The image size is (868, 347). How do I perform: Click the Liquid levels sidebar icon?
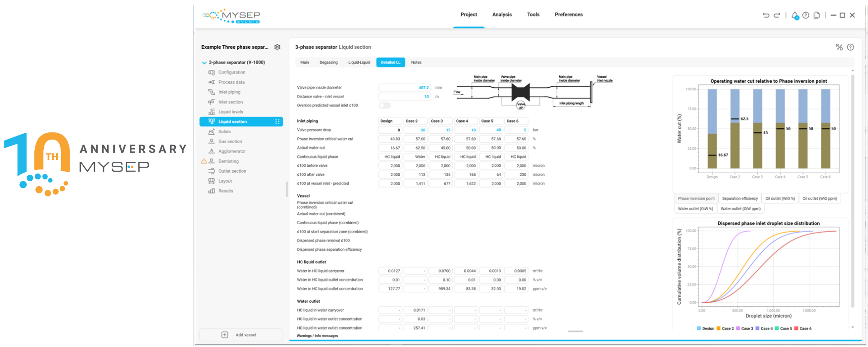[211, 112]
